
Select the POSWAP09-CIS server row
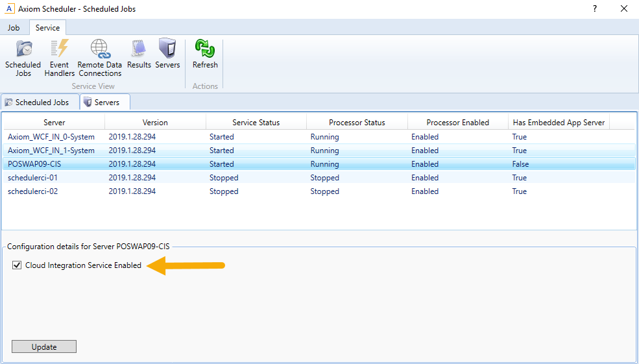pos(319,164)
